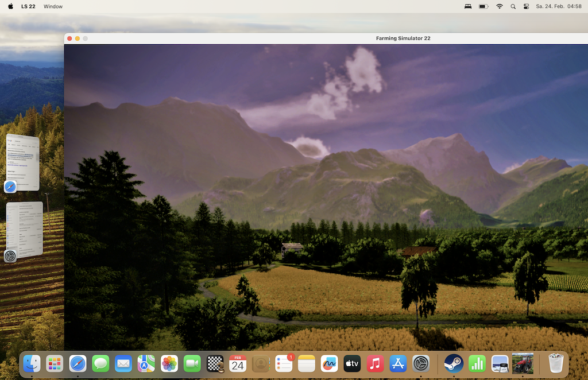Viewport: 588px width, 380px height.
Task: Click Farming Simulator tractor icon in Dock
Action: point(523,363)
